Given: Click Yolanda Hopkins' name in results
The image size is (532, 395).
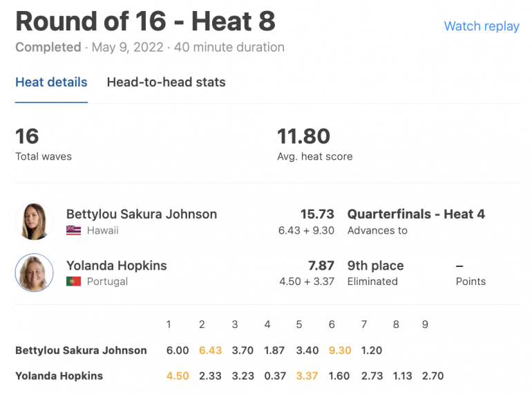Looking at the screenshot, I should tap(116, 265).
